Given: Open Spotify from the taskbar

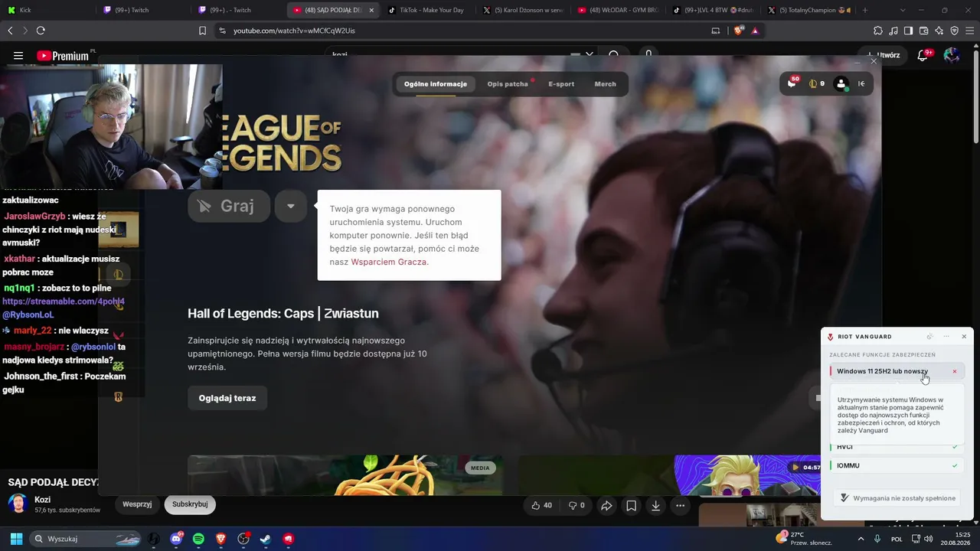Looking at the screenshot, I should click(198, 539).
